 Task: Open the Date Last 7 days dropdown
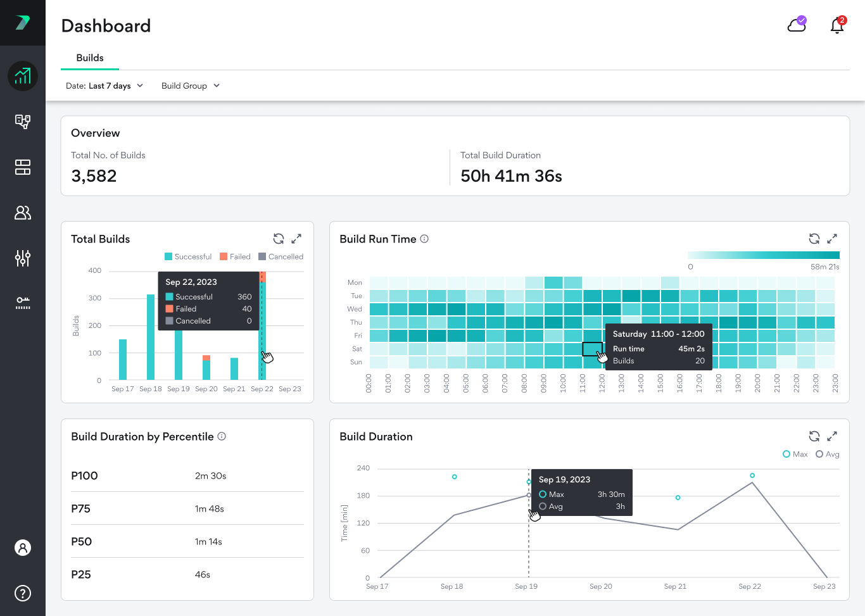104,85
